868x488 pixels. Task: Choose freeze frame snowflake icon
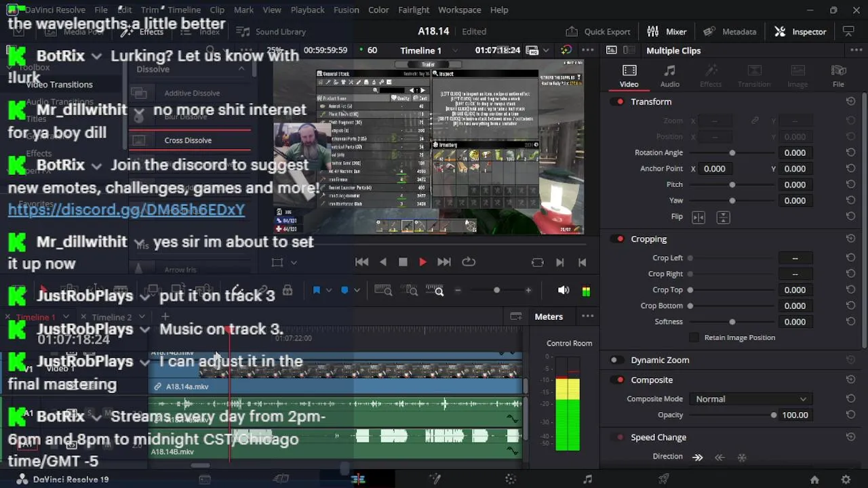click(x=742, y=457)
